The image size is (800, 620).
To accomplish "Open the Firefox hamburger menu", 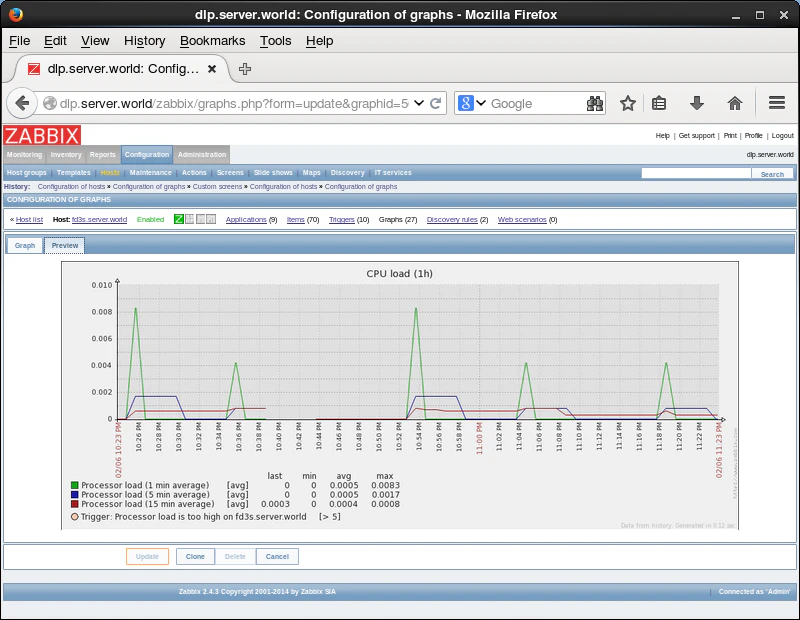I will [777, 103].
